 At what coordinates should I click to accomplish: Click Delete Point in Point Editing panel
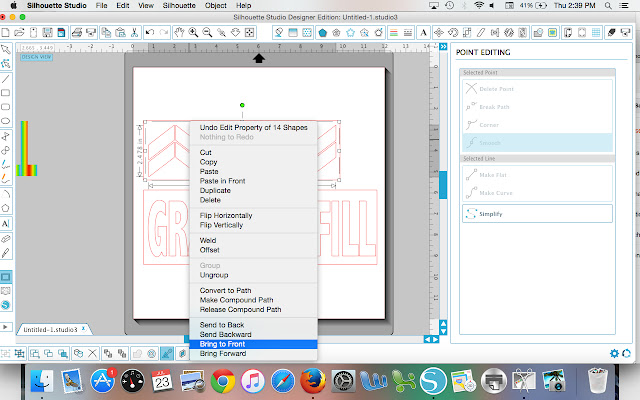pyautogui.click(x=537, y=89)
